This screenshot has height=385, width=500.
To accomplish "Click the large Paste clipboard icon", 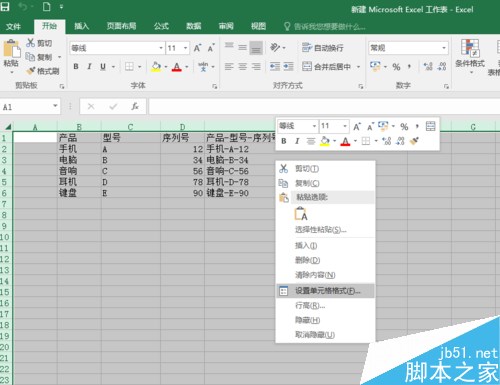I will coord(11,49).
